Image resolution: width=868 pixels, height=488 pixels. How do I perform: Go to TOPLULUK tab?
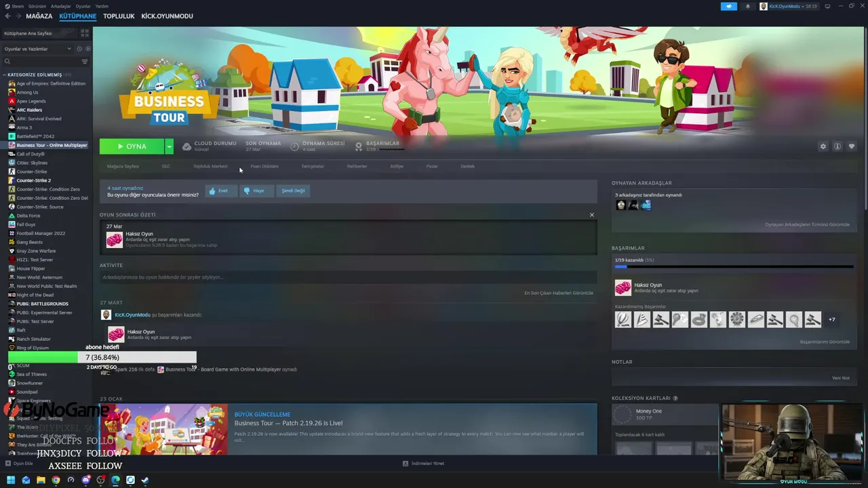point(119,16)
